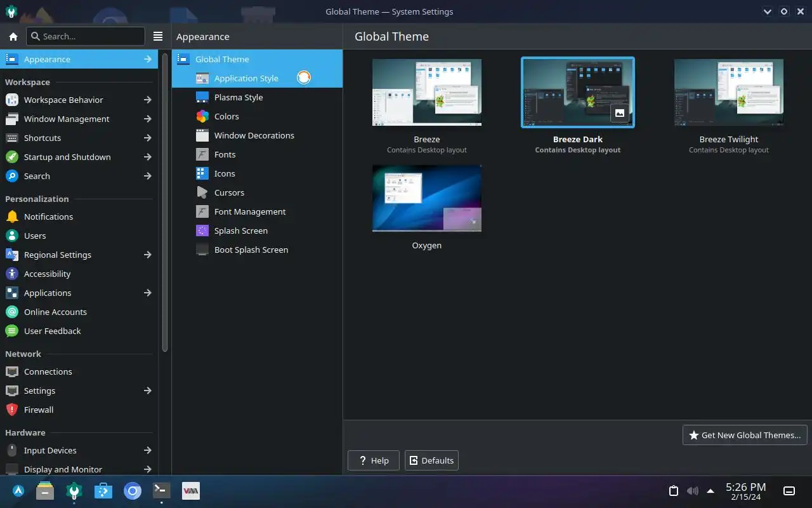Click the wallpaper preview icon on Breeze Dark
812x508 pixels.
point(620,113)
